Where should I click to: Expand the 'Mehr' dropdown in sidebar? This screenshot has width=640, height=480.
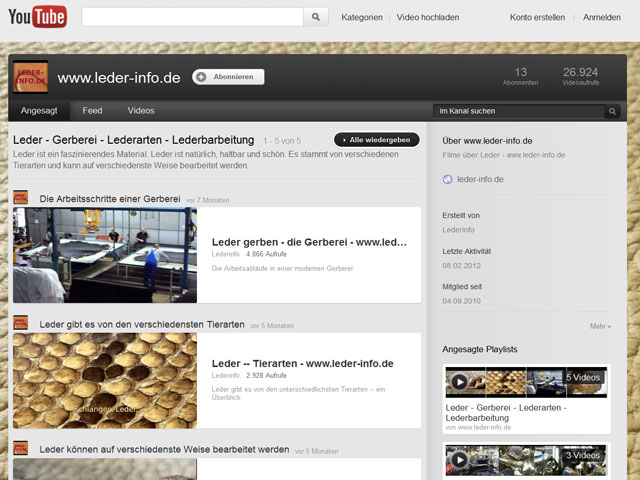tap(600, 326)
